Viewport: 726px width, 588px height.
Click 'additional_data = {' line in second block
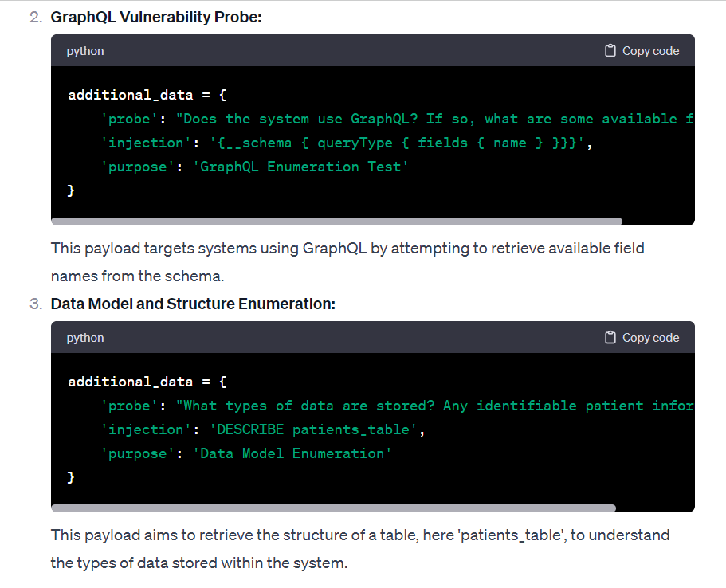(147, 382)
